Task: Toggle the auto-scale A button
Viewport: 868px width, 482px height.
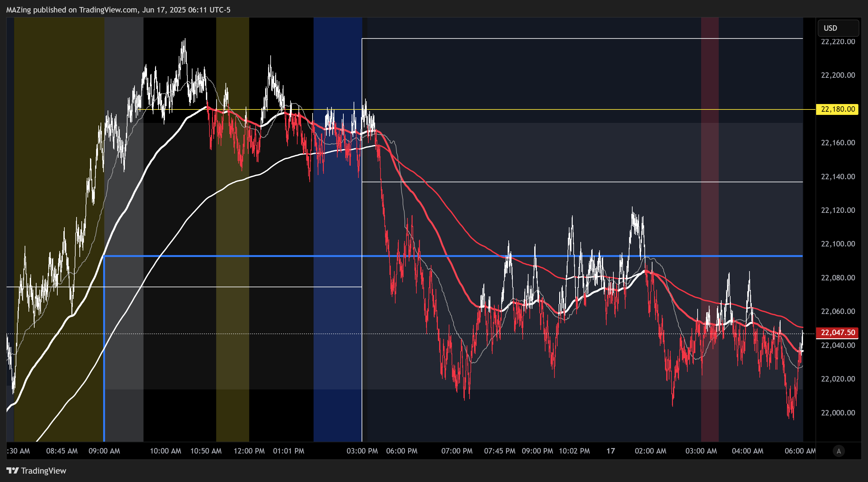Action: coord(839,451)
